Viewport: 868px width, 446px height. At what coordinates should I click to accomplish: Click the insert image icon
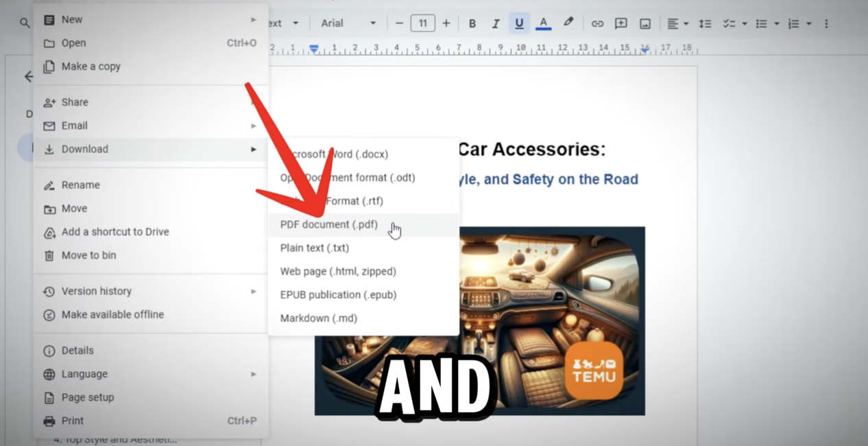click(x=644, y=23)
